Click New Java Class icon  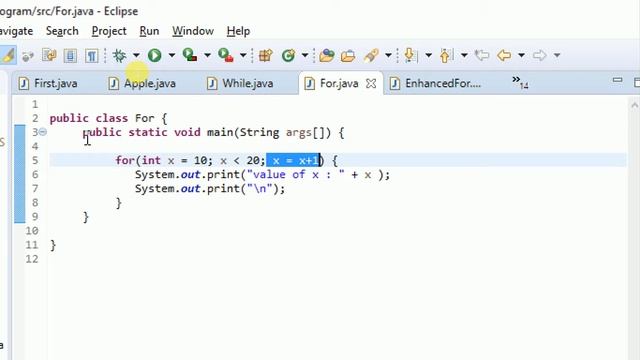288,55
